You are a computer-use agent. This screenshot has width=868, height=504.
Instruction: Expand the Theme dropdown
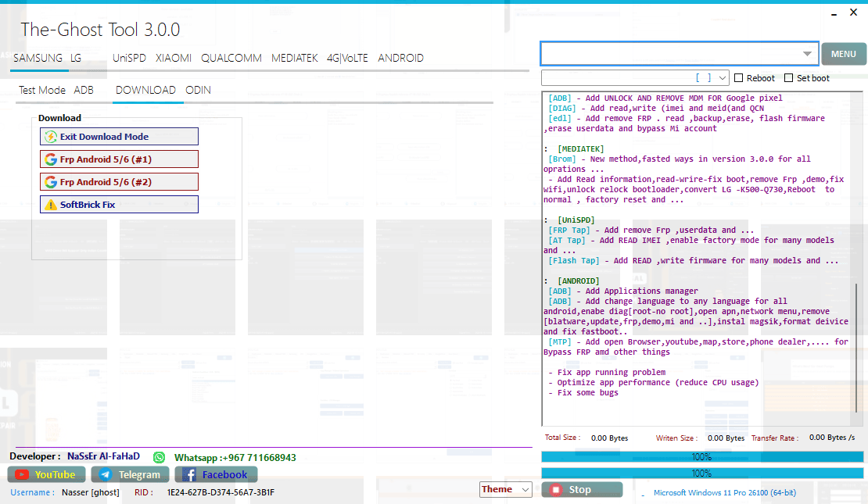[x=505, y=489]
